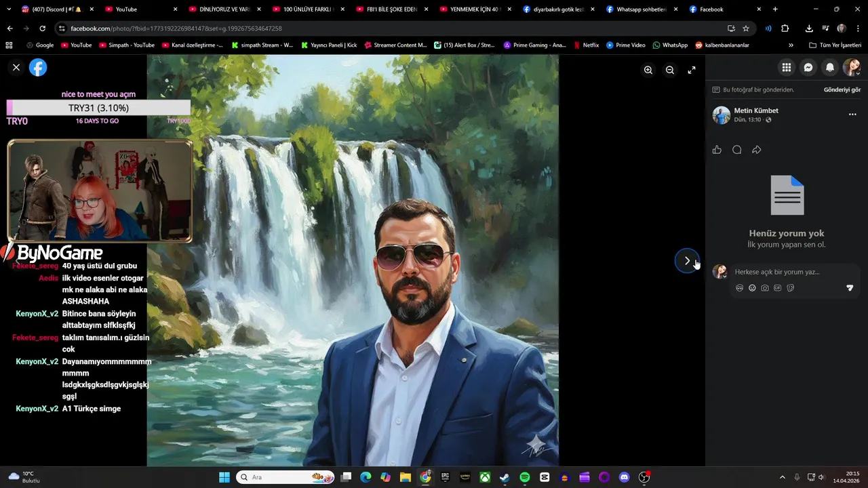Close the Facebook photo viewer
The width and height of the screenshot is (868, 488).
pyautogui.click(x=16, y=67)
